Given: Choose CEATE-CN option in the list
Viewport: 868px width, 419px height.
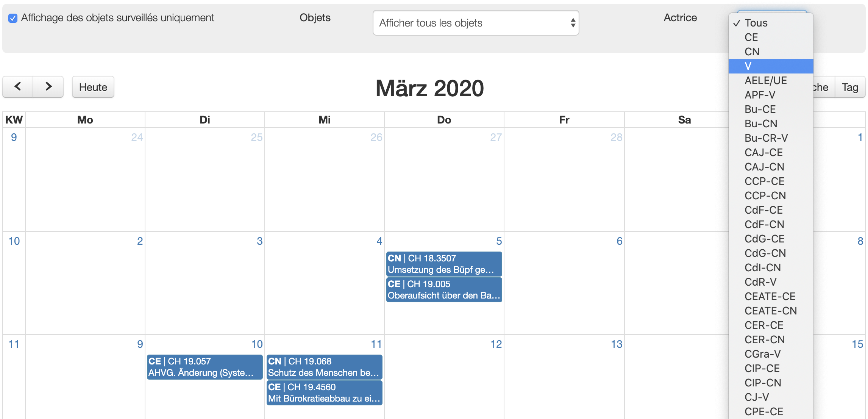Looking at the screenshot, I should tap(771, 311).
